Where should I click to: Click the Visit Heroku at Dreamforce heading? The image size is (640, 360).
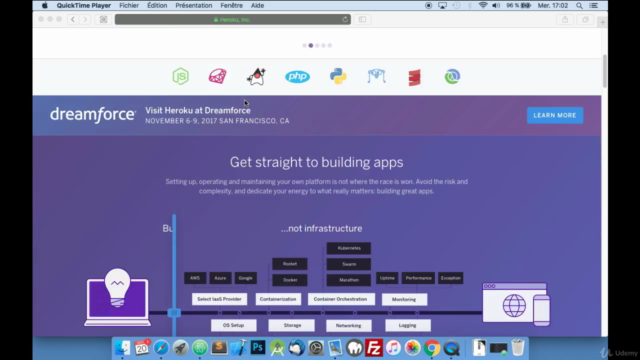(x=198, y=111)
